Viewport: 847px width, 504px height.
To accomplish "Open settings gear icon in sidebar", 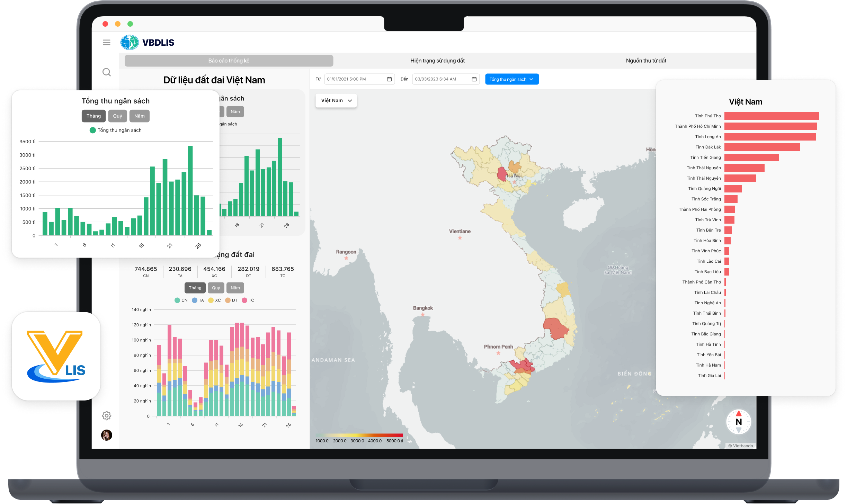I will [x=107, y=415].
